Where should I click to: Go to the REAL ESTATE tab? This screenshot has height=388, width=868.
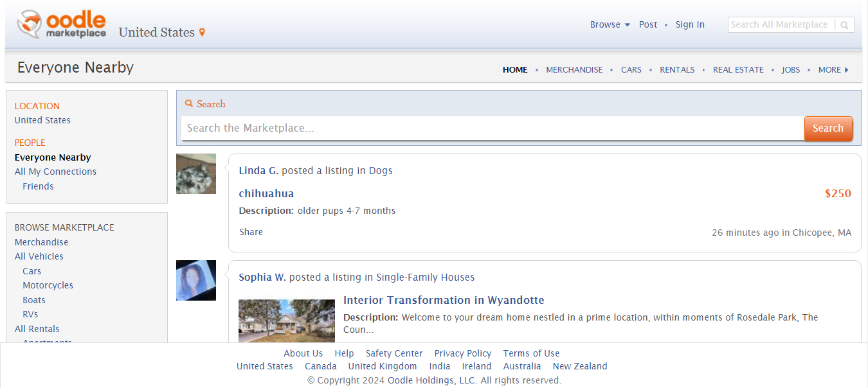(x=738, y=69)
